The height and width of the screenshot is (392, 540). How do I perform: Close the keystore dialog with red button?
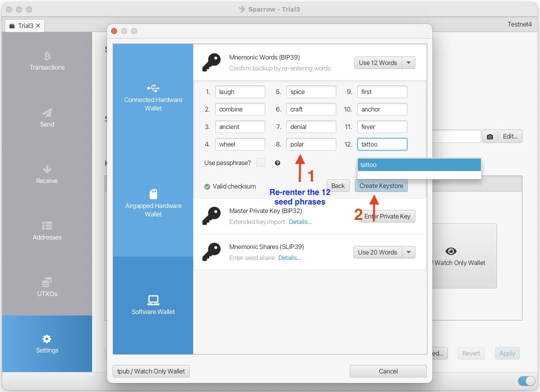click(x=114, y=31)
